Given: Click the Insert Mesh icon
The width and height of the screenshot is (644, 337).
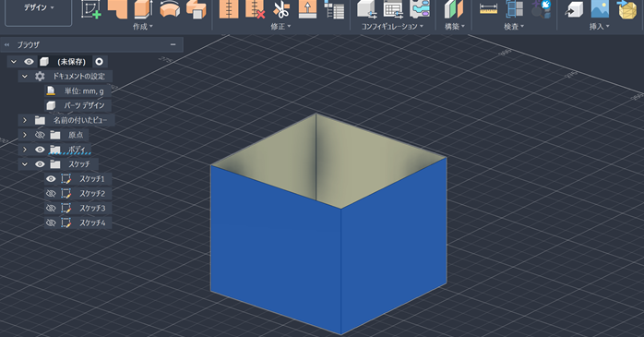Looking at the screenshot, I should click(626, 9).
